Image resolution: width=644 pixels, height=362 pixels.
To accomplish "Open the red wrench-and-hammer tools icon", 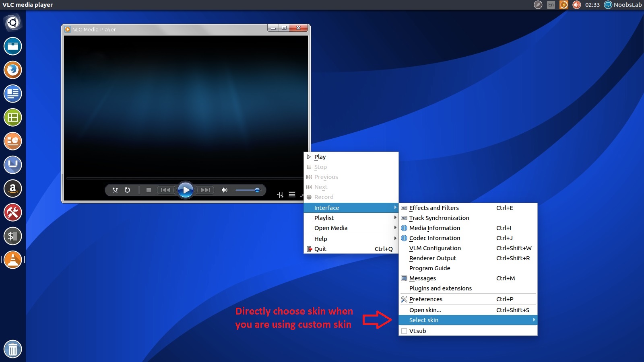I will pos(13,212).
